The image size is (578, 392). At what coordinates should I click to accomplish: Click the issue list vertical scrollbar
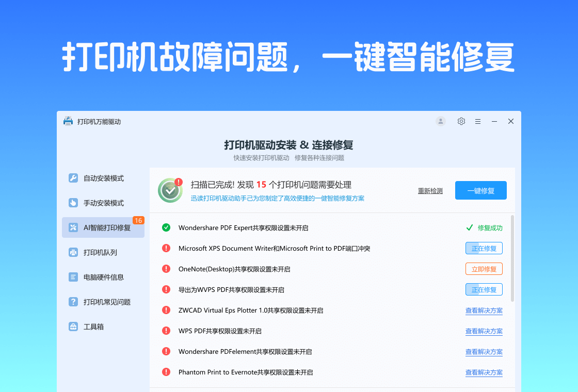(512, 258)
